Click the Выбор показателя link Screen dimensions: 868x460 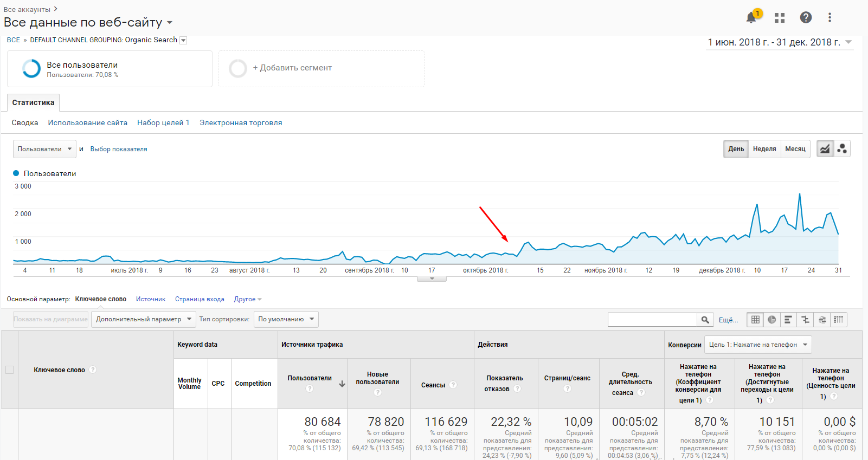point(119,149)
